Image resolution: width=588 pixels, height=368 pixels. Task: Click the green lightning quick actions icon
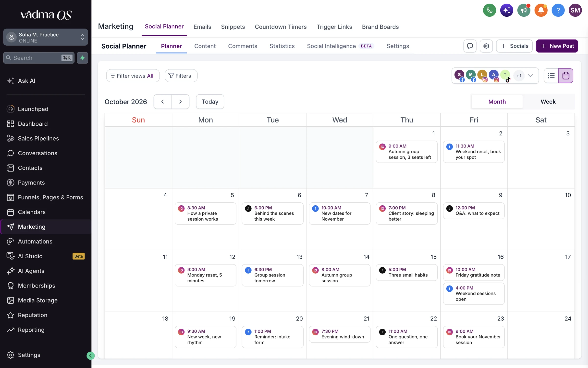click(x=82, y=58)
